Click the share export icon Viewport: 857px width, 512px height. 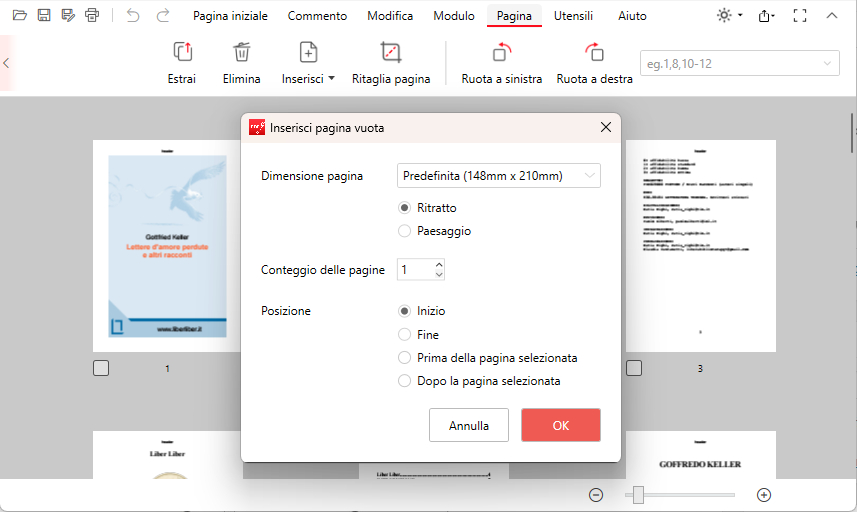(765, 16)
